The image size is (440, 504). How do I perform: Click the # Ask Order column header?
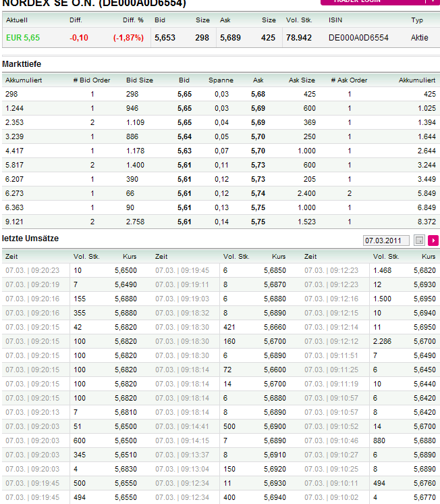click(349, 80)
